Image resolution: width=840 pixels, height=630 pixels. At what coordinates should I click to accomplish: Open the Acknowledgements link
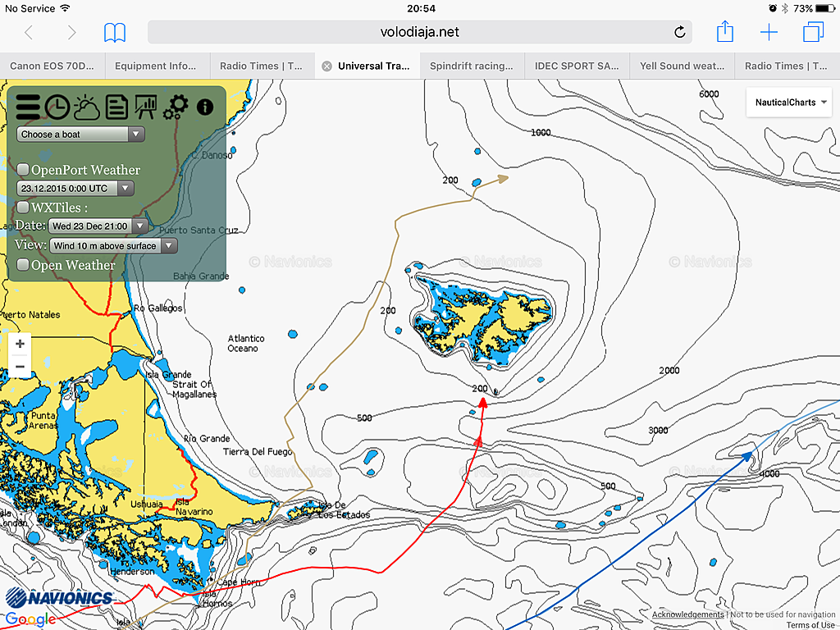(x=688, y=614)
